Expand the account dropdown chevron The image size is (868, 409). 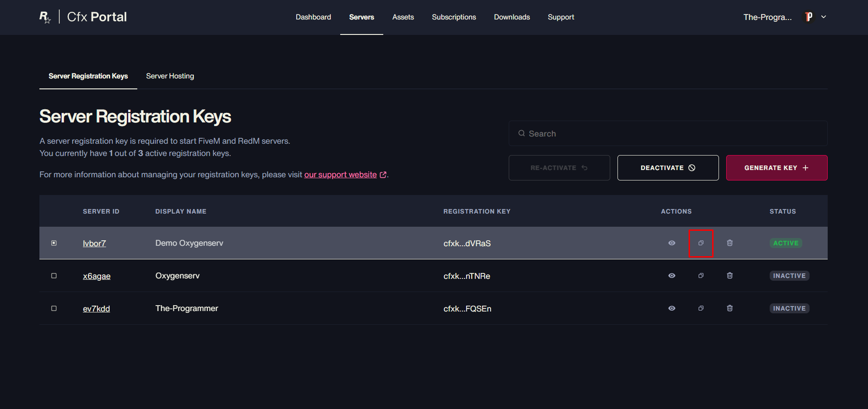[824, 17]
